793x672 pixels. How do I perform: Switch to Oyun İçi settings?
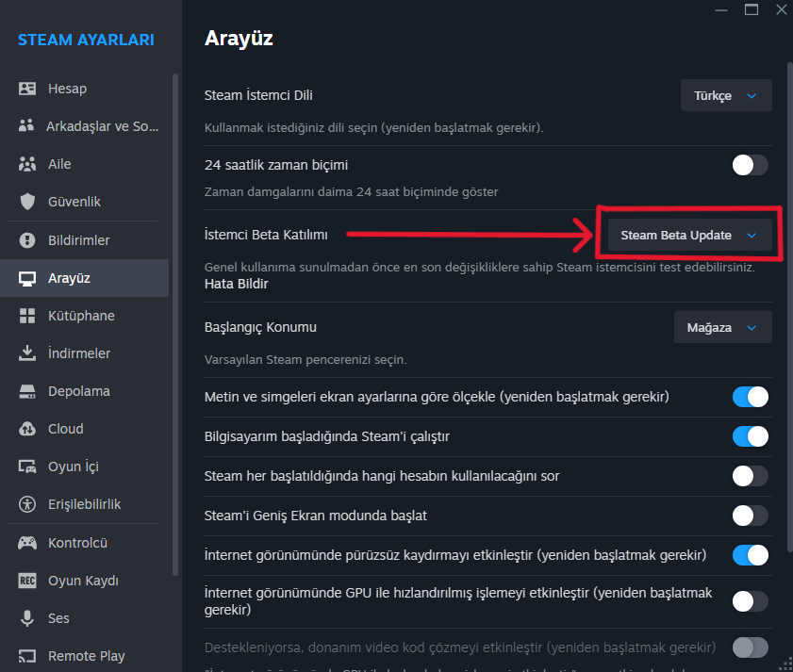click(x=85, y=467)
